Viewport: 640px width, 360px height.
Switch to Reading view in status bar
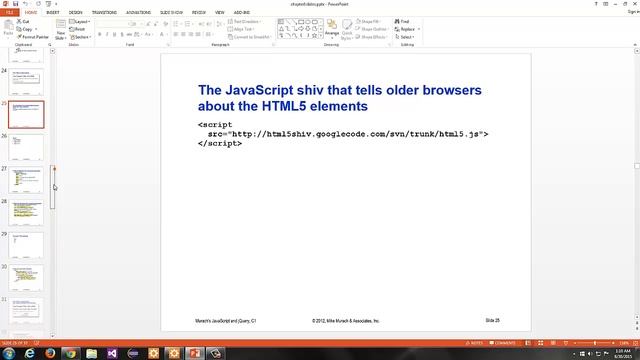553,343
